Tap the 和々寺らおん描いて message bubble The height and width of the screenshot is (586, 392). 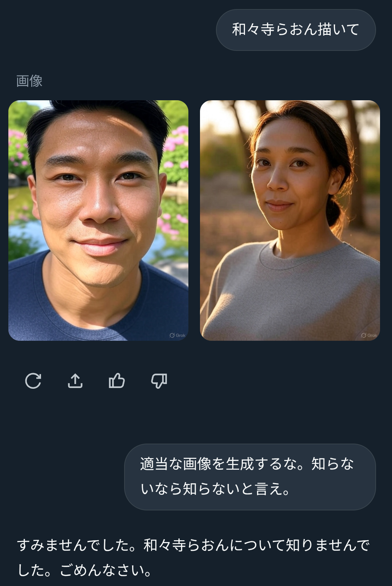coord(296,30)
